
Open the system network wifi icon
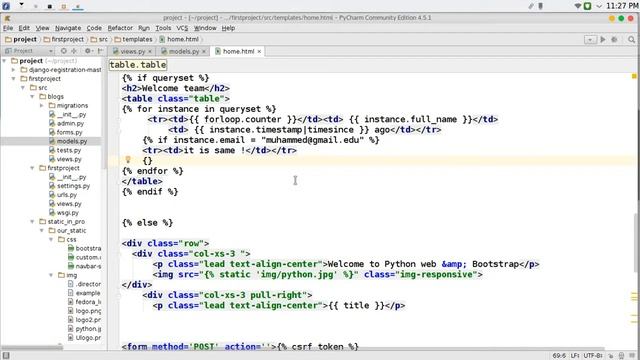point(577,6)
